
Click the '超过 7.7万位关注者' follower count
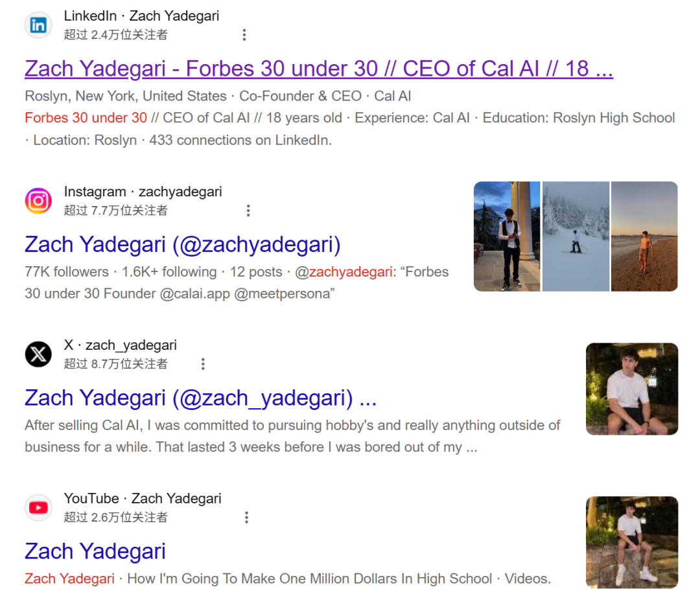(115, 211)
